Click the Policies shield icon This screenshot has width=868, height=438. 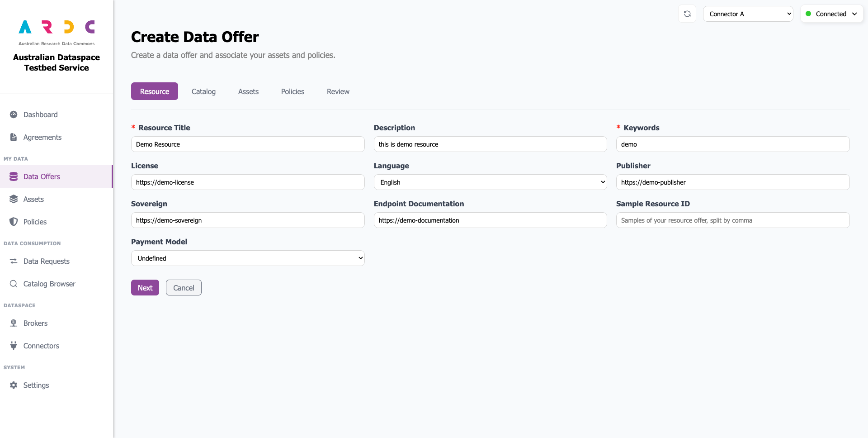14,222
